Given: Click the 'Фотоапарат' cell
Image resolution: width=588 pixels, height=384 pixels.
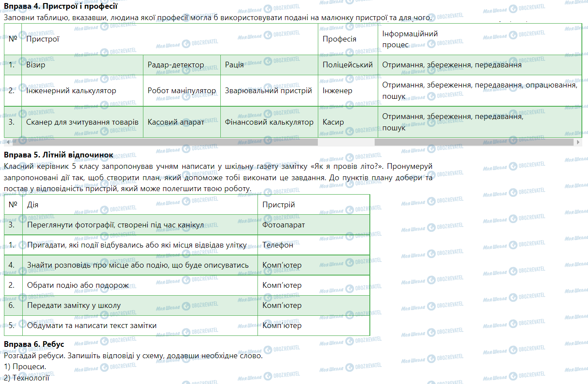Looking at the screenshot, I should [313, 225].
